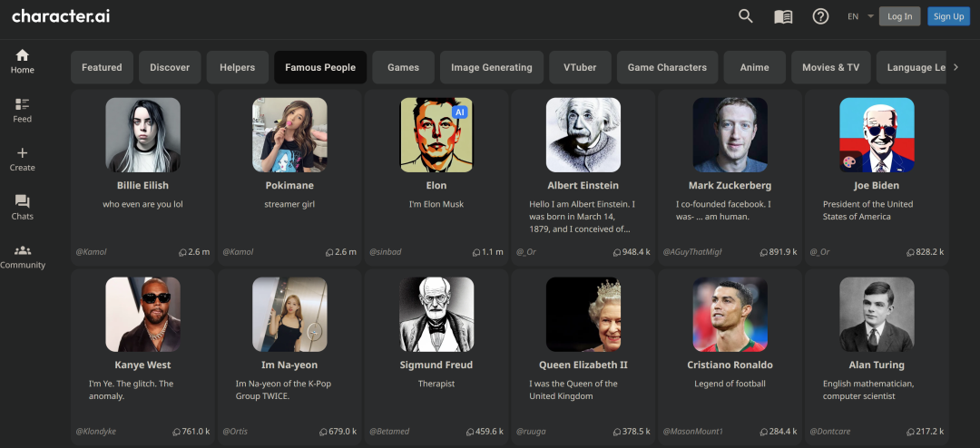980x448 pixels.
Task: Click the Mark Zuckerberg name text
Action: click(730, 186)
